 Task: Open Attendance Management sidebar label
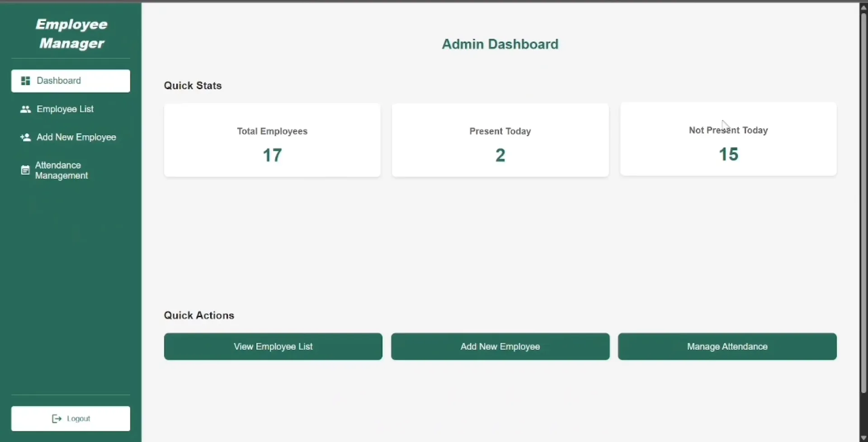click(x=61, y=171)
